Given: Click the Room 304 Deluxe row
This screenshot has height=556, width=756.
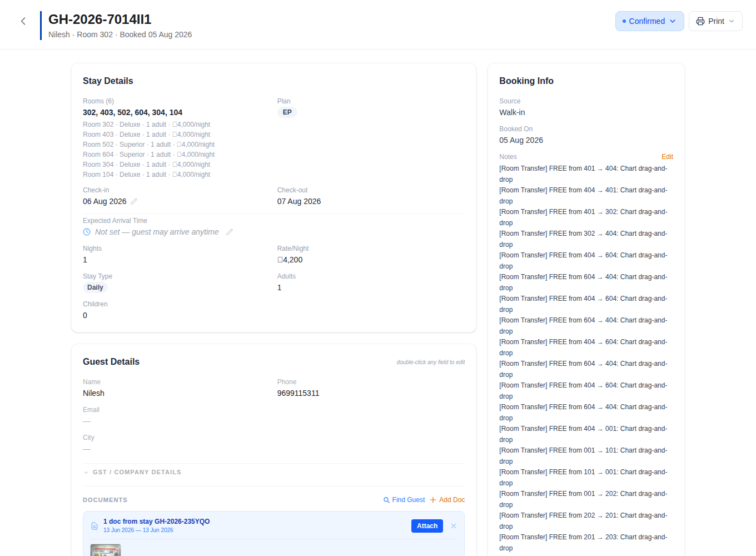Looking at the screenshot, I should coord(147,165).
